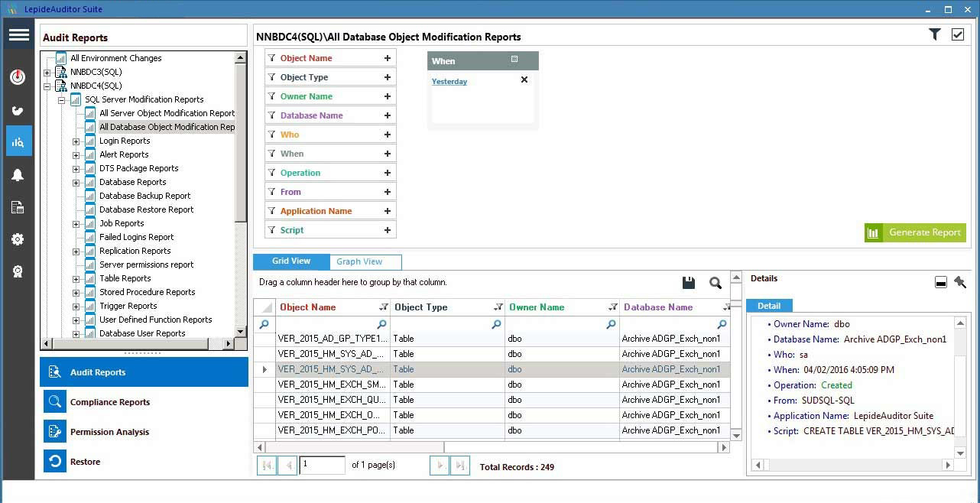Switch to Grid View tab
The height and width of the screenshot is (503, 980).
(291, 261)
